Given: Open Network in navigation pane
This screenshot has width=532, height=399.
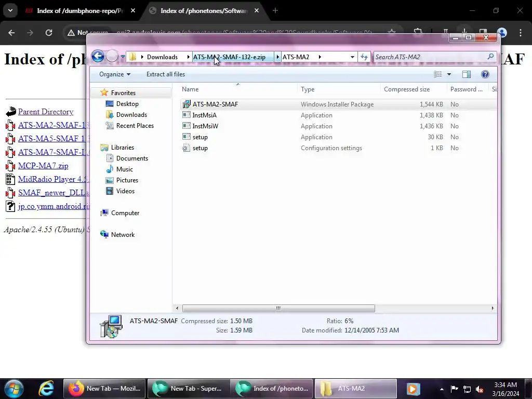Looking at the screenshot, I should (123, 234).
